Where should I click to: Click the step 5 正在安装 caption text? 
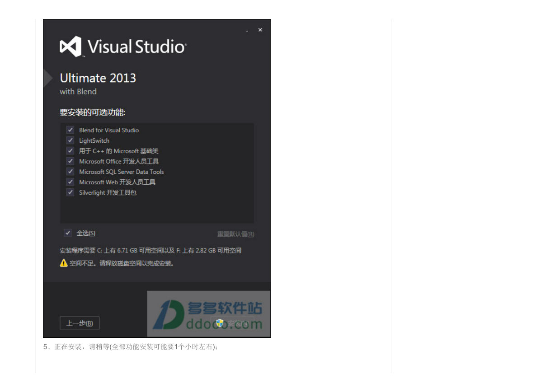coord(131,347)
